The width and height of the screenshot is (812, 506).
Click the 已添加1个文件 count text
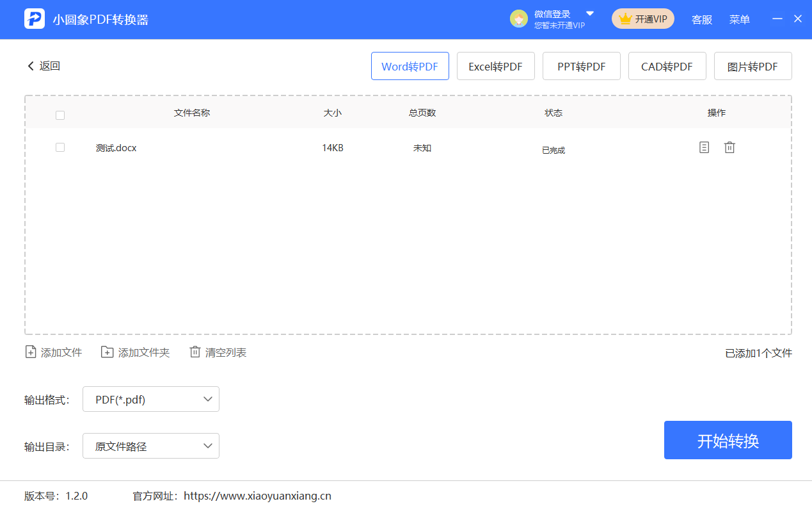click(758, 353)
